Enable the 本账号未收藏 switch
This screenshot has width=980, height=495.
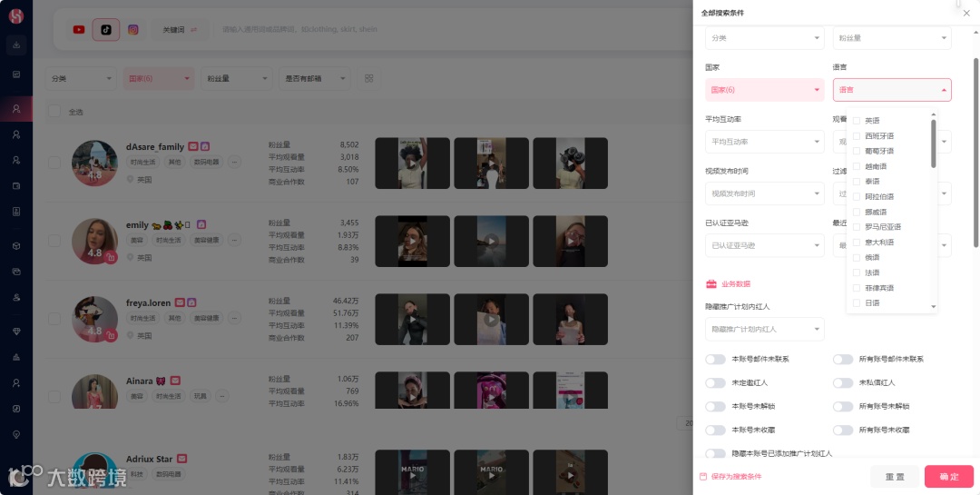[715, 430]
